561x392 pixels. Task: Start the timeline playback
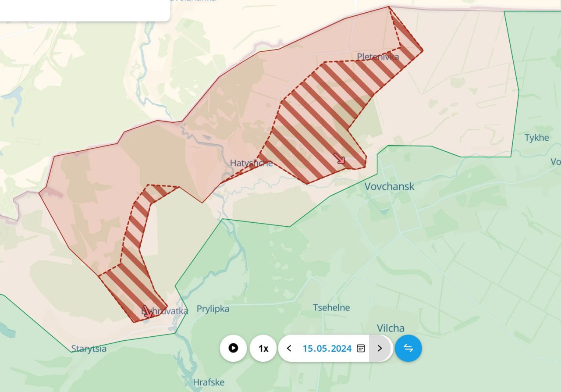[x=233, y=348]
